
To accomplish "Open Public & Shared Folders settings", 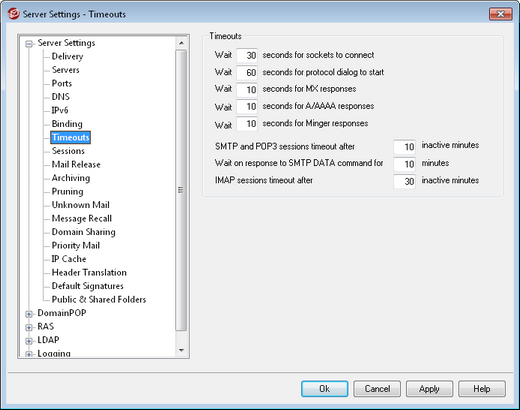I will (x=99, y=299).
